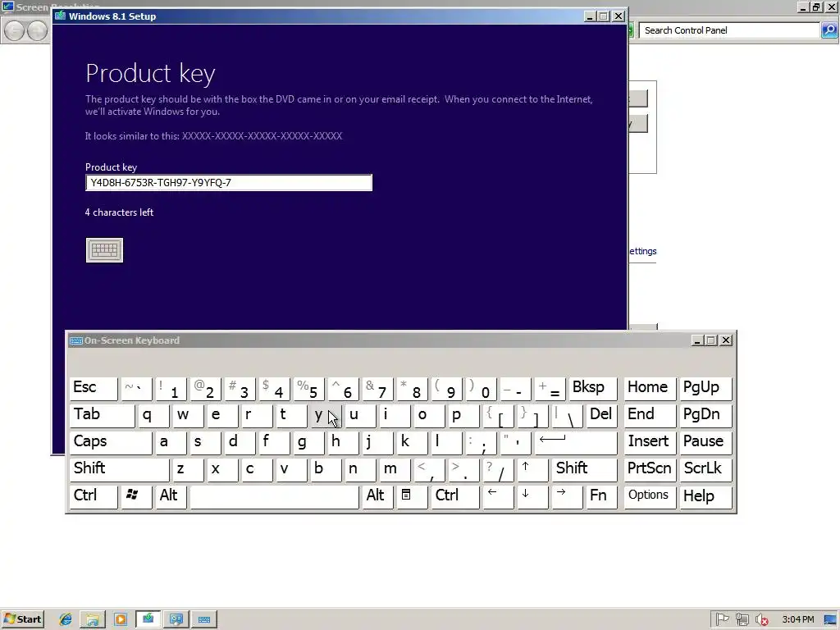Toggle the left Alt key
The image size is (840, 630).
tap(171, 495)
